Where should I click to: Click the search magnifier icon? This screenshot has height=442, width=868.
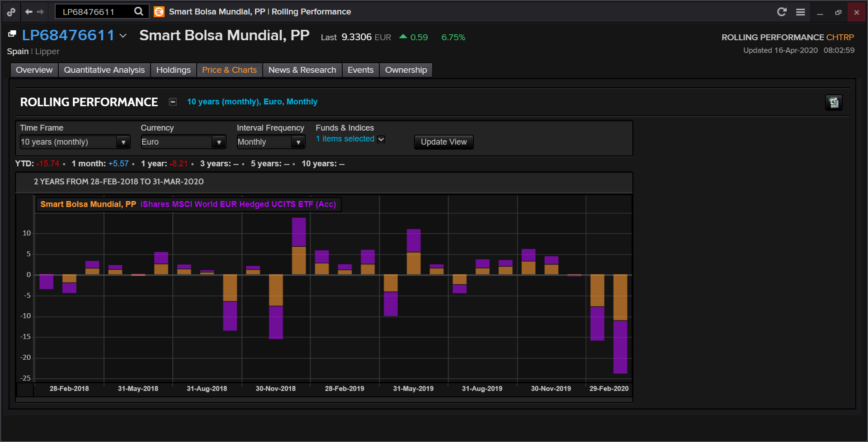click(139, 11)
